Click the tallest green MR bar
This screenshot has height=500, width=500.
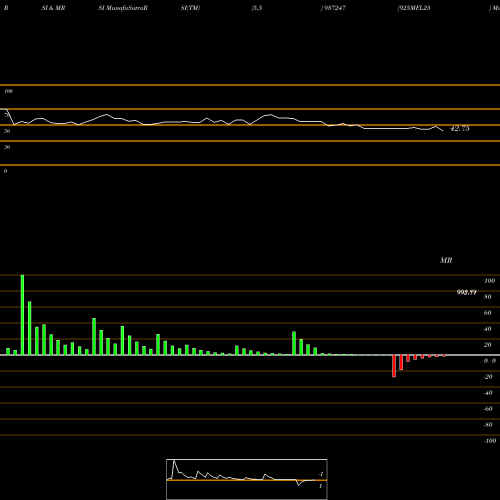(x=22, y=315)
